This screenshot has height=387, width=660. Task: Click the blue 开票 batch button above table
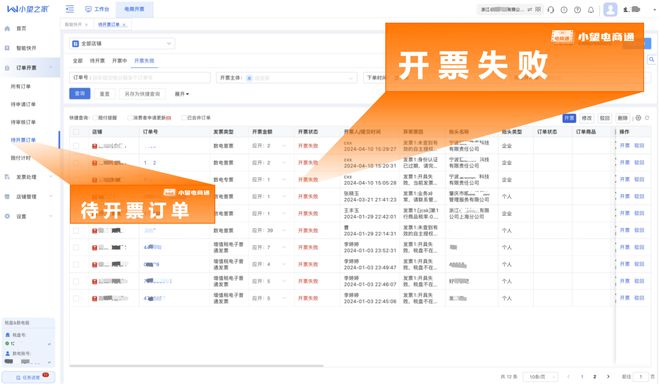coord(569,118)
